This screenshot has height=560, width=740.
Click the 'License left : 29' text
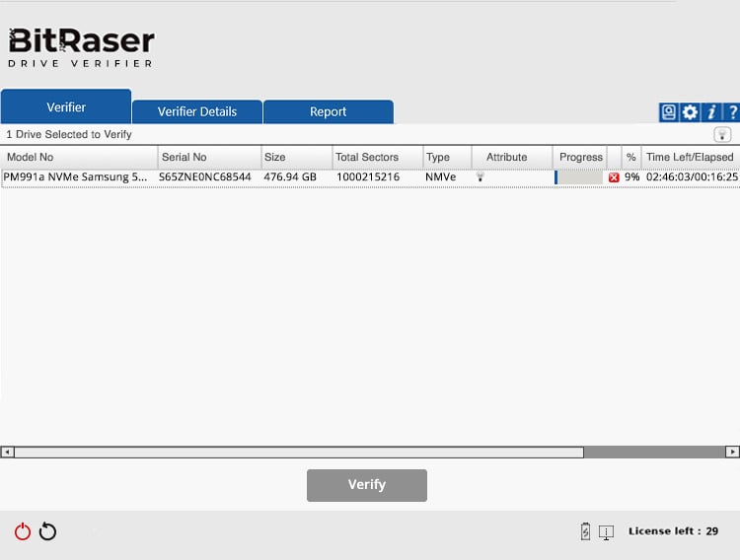click(x=673, y=531)
